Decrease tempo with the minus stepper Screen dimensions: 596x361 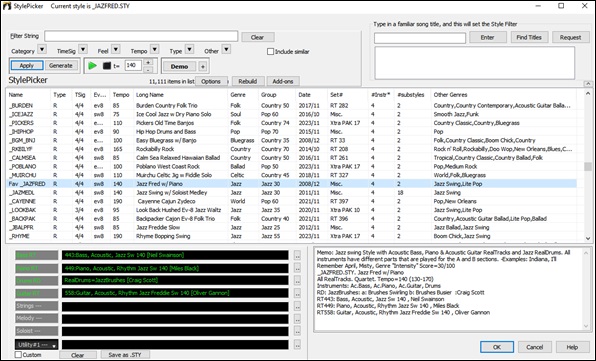(148, 70)
